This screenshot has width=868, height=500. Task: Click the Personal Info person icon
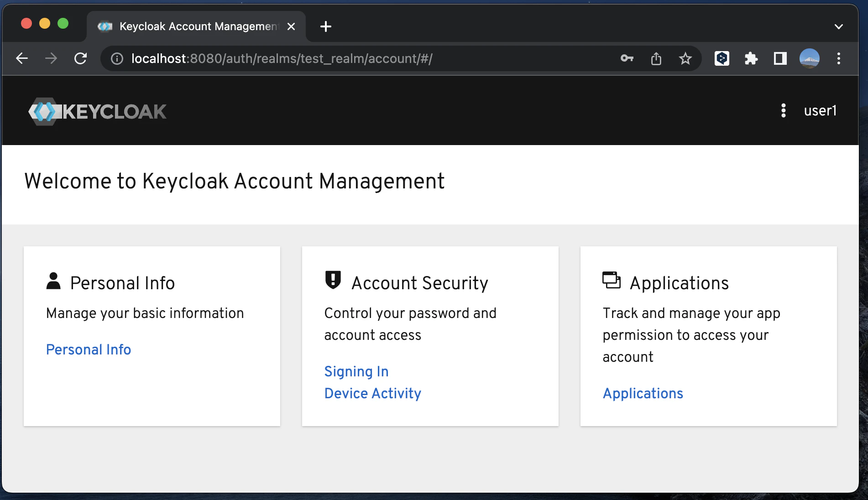(x=53, y=281)
